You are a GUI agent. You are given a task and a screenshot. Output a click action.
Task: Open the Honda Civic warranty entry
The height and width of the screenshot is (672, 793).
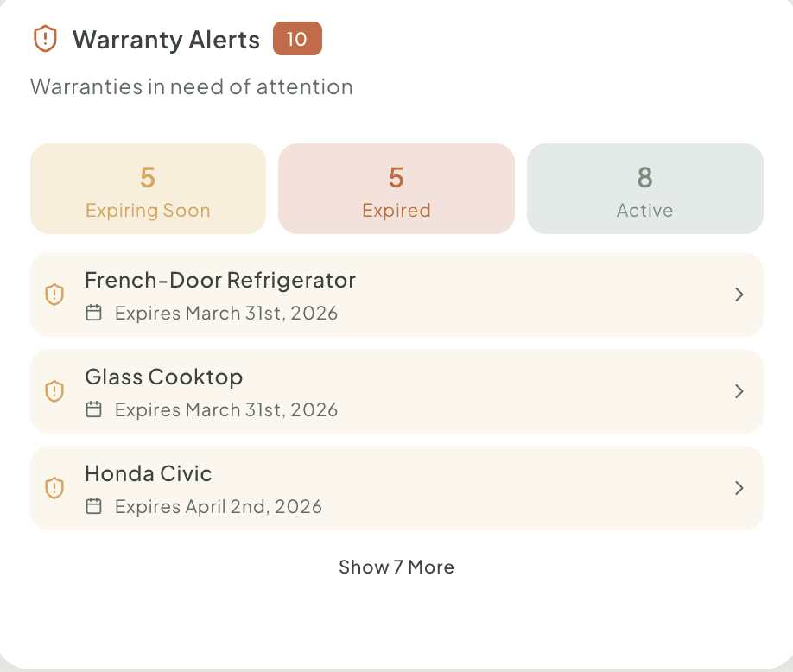[x=396, y=488]
